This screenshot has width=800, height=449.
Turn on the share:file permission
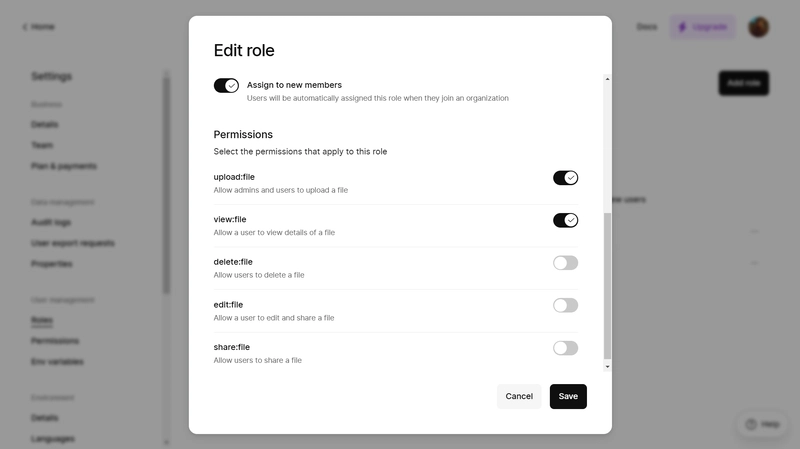click(565, 348)
